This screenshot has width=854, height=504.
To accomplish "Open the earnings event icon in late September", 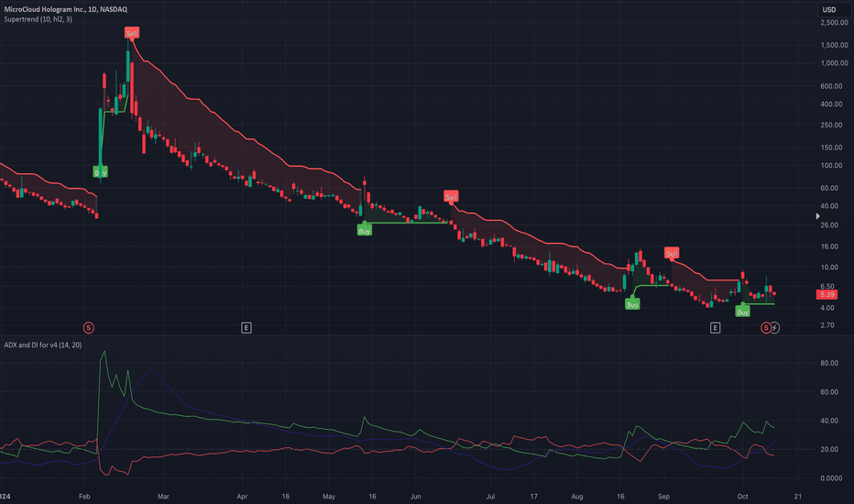I will point(715,327).
